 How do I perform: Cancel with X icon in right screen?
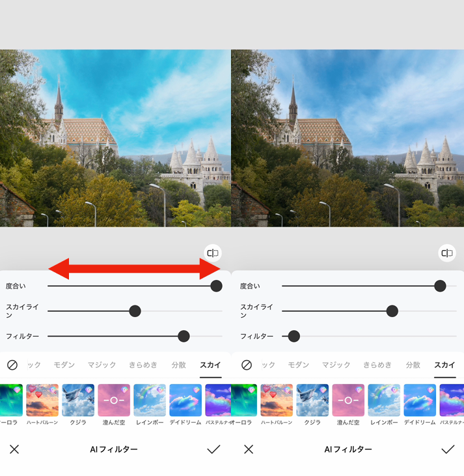point(249,449)
